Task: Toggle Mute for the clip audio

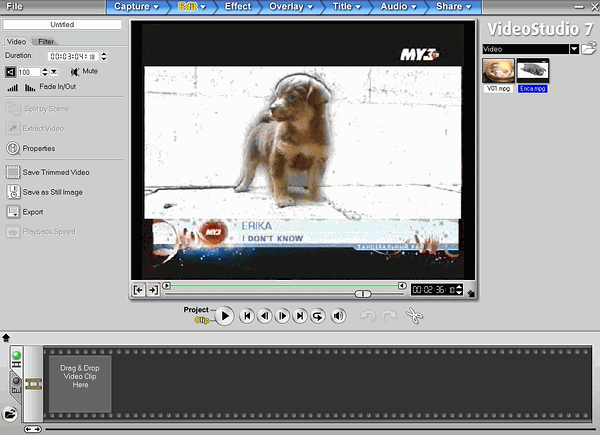Action: pos(84,72)
